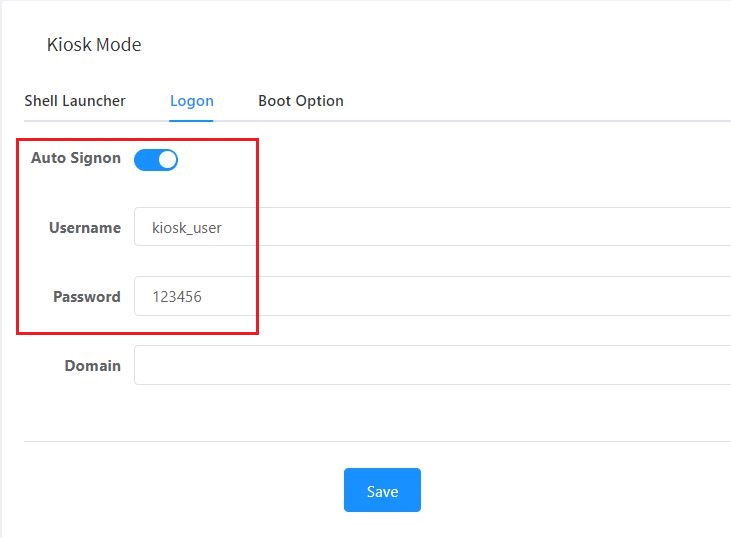Viewport: 731px width, 538px height.
Task: Click the Auto Signon label text
Action: [76, 158]
